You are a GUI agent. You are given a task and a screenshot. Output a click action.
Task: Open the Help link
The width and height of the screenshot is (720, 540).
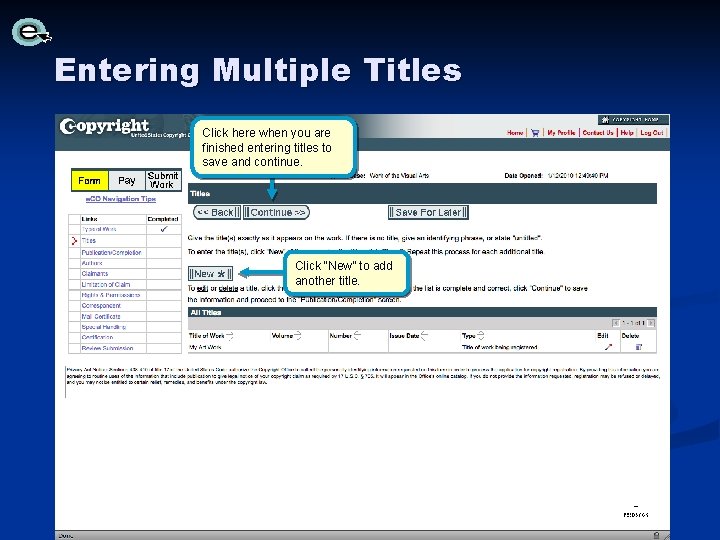pos(627,133)
